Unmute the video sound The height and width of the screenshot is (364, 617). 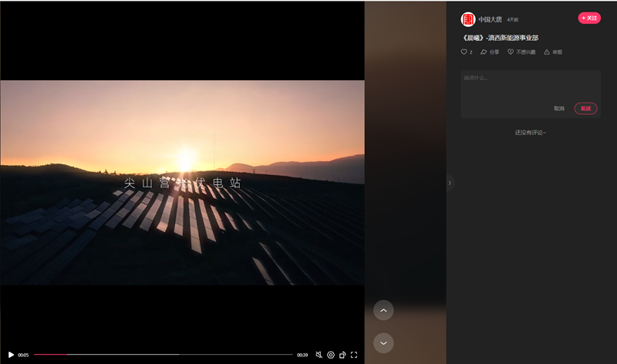coord(319,355)
